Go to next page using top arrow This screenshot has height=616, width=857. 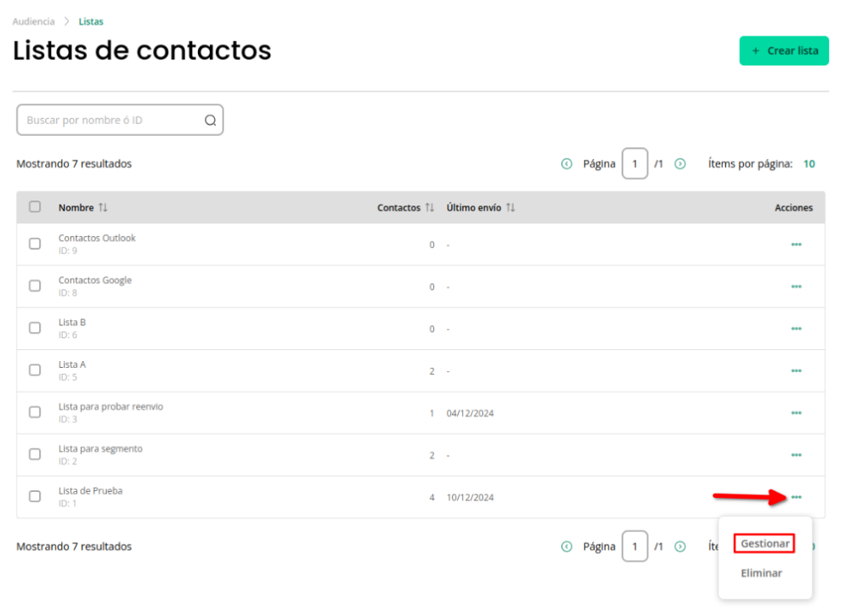pos(680,163)
